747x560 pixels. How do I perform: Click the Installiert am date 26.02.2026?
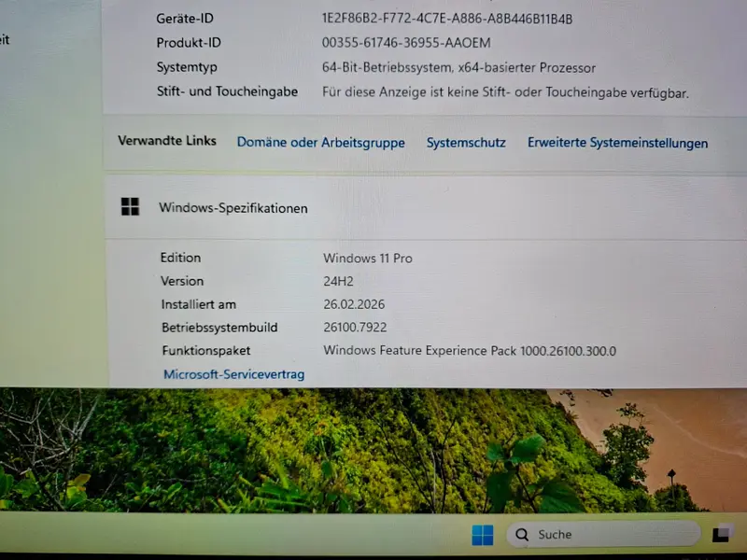(354, 304)
